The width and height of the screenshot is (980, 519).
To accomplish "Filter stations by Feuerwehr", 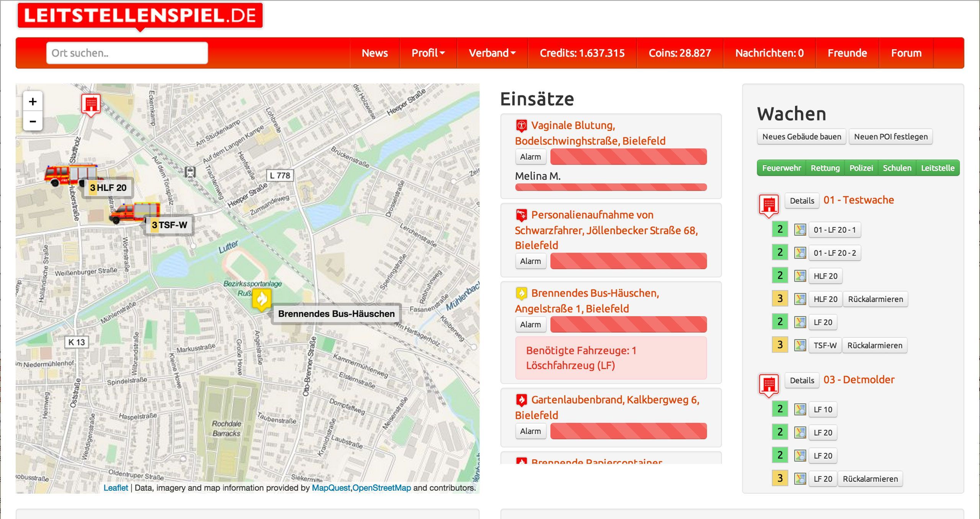I will pos(781,168).
